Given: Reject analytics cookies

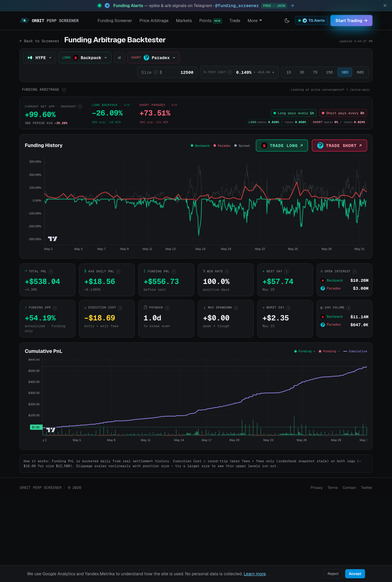Looking at the screenshot, I should [x=333, y=574].
